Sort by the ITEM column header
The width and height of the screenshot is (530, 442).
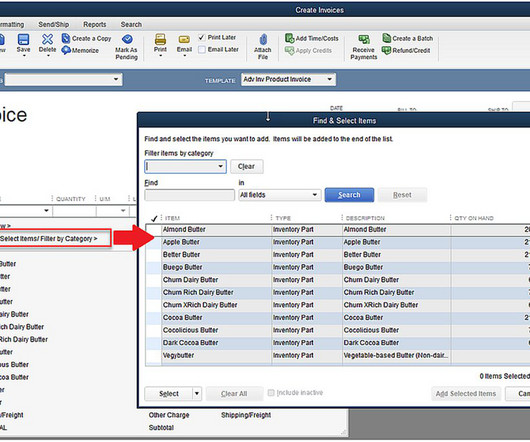click(x=172, y=218)
